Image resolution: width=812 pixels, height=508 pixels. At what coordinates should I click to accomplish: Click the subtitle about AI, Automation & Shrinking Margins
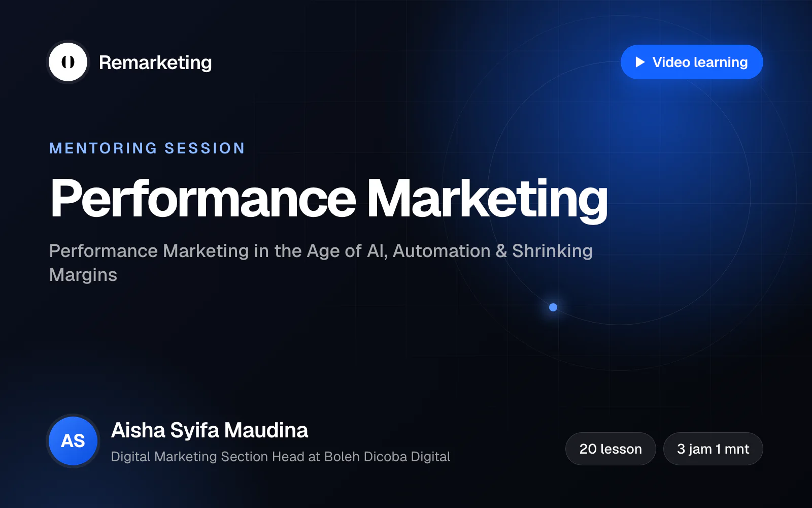tap(321, 263)
